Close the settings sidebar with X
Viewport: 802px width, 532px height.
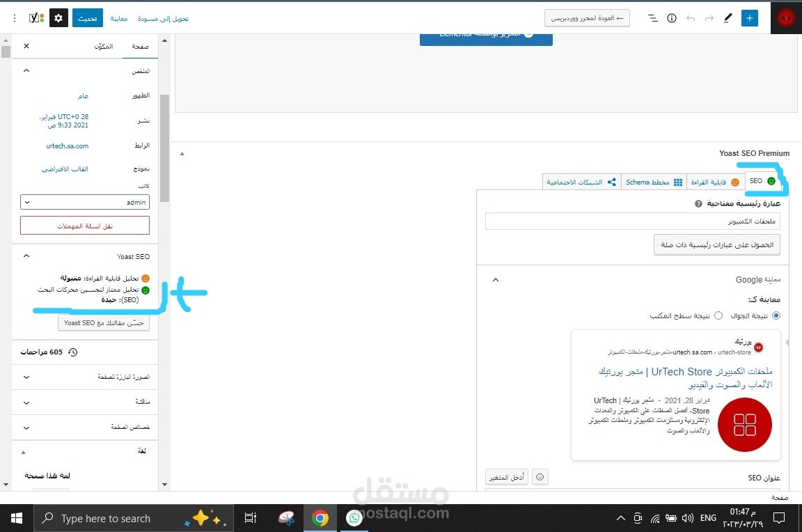point(26,46)
